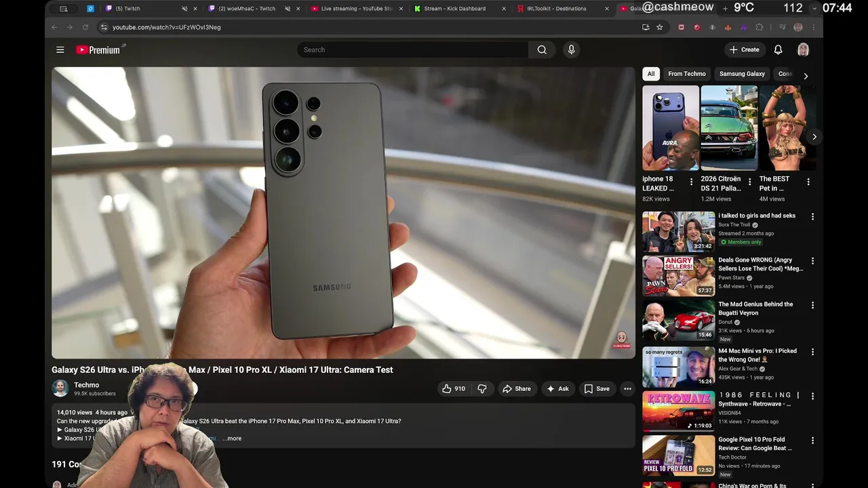Save the video to a playlist

tap(597, 388)
